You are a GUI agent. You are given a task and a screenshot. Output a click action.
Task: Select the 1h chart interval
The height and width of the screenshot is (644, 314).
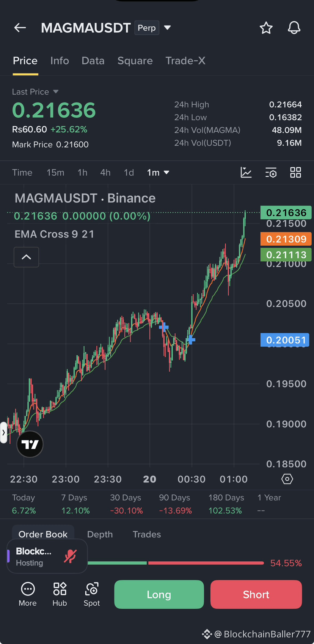82,173
